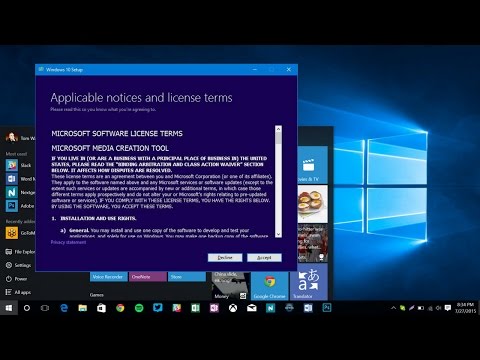Open Task View on the taskbar
480x360 pixels.
pos(45,308)
